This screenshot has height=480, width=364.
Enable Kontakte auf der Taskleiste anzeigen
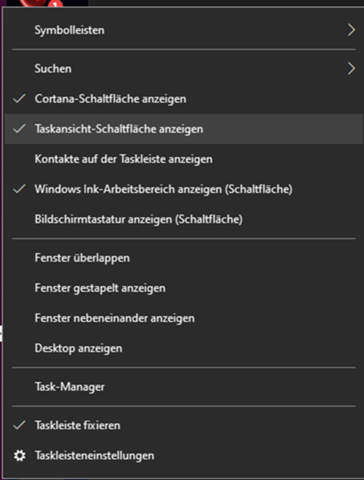click(x=184, y=159)
